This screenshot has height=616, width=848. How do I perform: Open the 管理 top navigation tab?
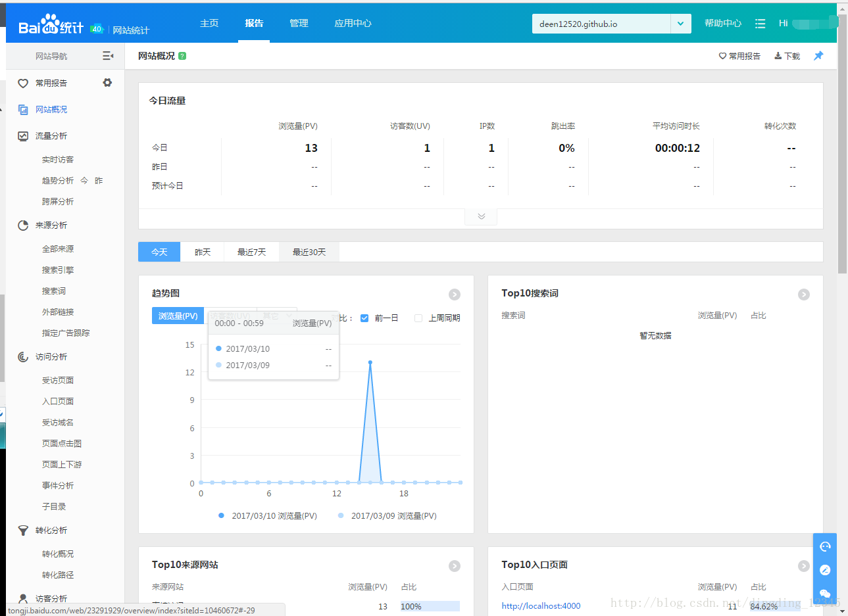[299, 23]
